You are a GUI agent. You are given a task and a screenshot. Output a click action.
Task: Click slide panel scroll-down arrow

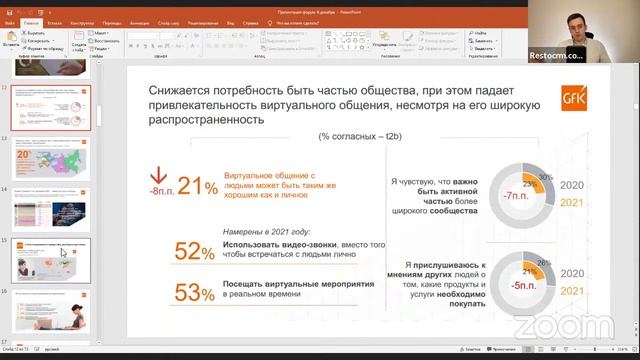99,342
